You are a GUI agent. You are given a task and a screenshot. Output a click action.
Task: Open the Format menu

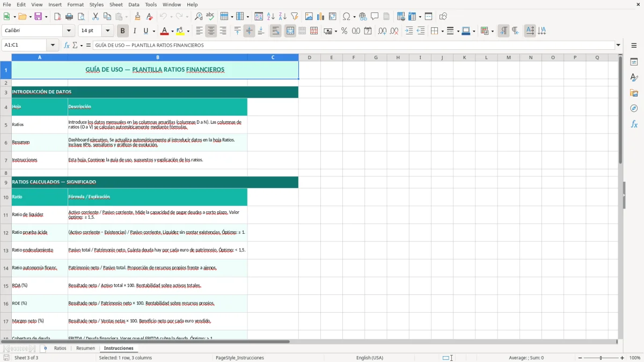tap(75, 4)
